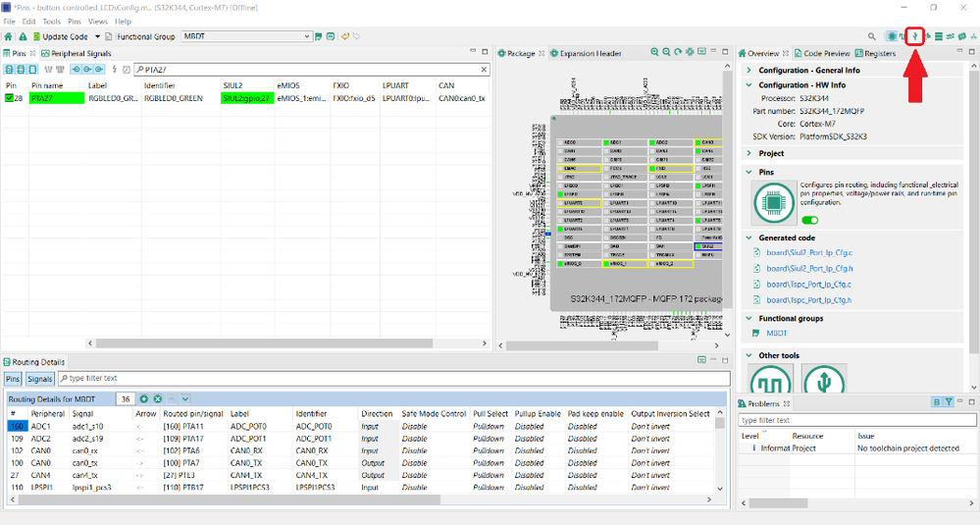Toggle the third blue routed-pins filter
Screen dimensions: 980x525
tap(99, 70)
